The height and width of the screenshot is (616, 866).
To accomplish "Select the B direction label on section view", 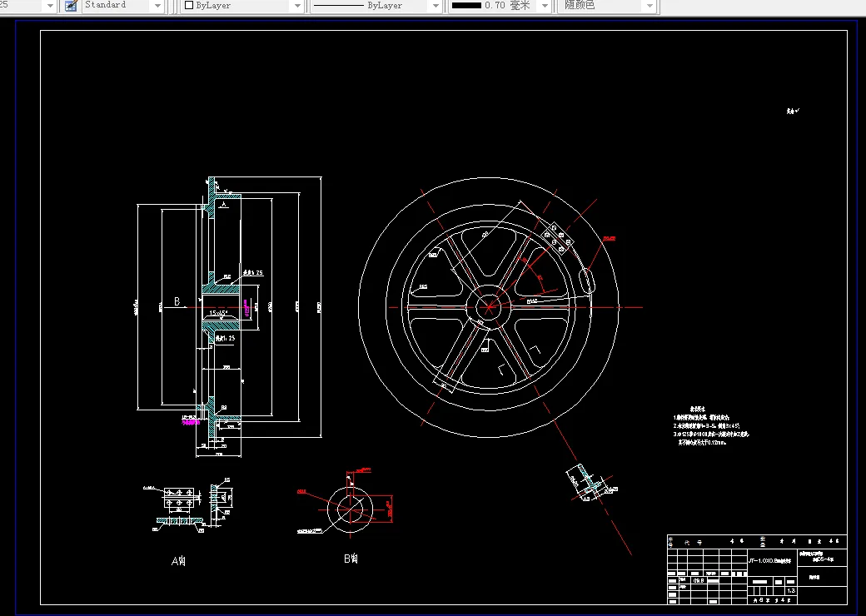I will coord(177,301).
